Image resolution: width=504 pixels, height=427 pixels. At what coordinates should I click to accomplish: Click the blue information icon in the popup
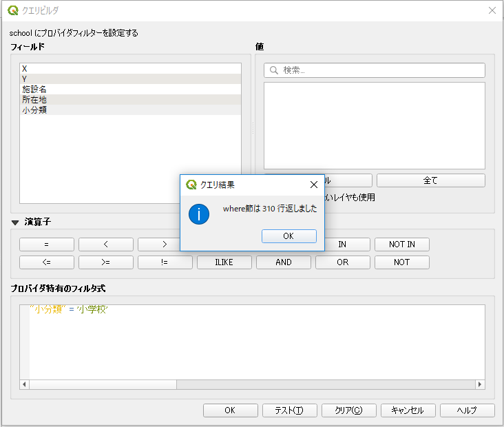(x=199, y=214)
